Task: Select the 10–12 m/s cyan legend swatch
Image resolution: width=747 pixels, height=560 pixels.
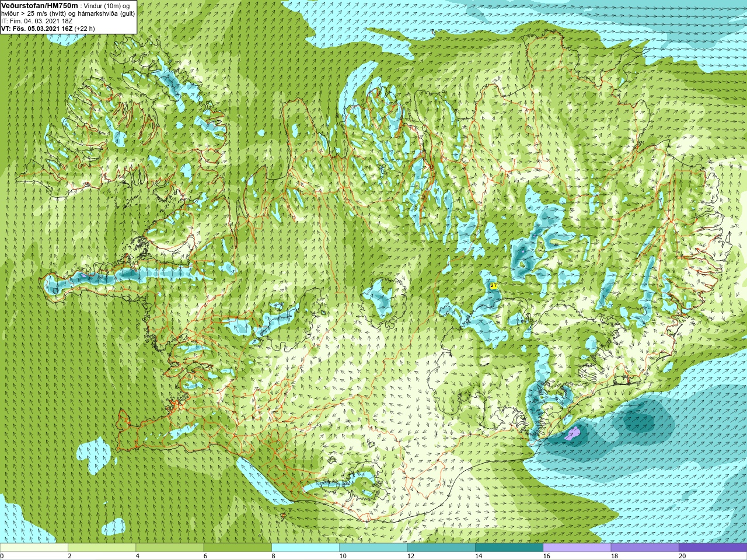Action: 373,548
